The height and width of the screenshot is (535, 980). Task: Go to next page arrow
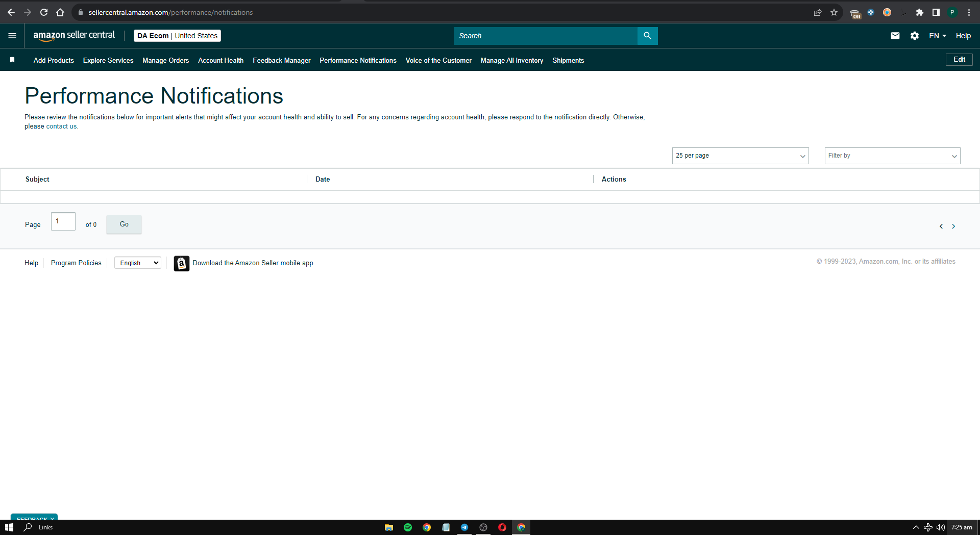(x=953, y=226)
